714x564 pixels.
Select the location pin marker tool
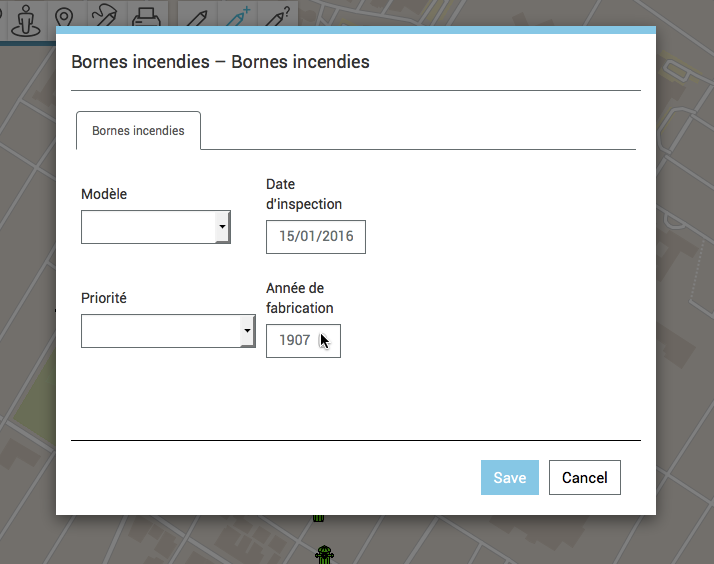(x=64, y=16)
